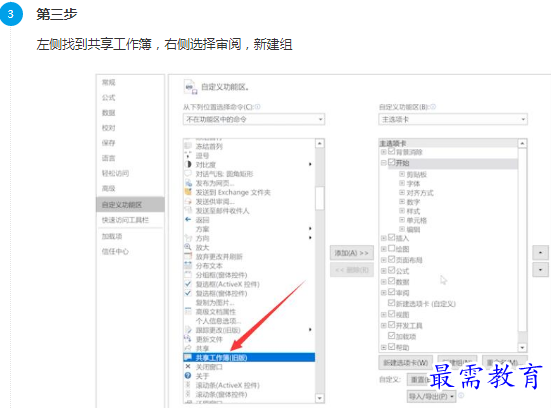Open the 快速访问工具栏 category
551x408 pixels.
[125, 220]
